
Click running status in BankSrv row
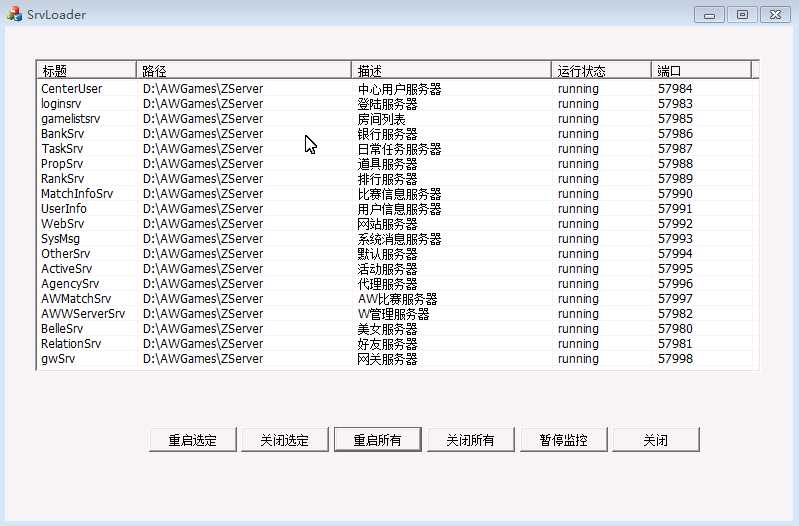[578, 134]
